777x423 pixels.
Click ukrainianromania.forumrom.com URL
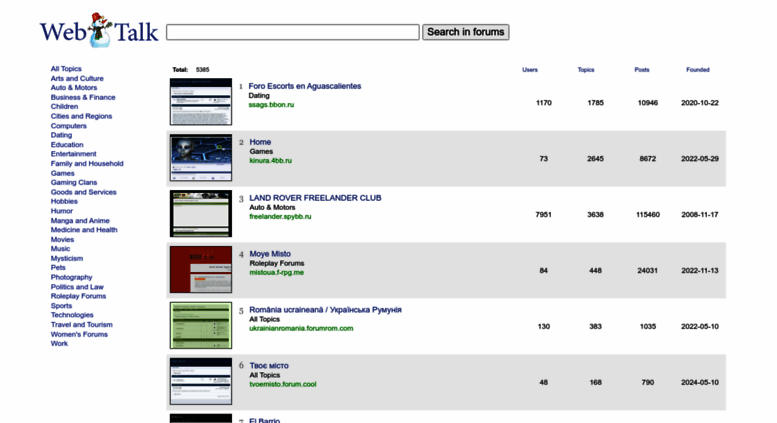(x=301, y=329)
